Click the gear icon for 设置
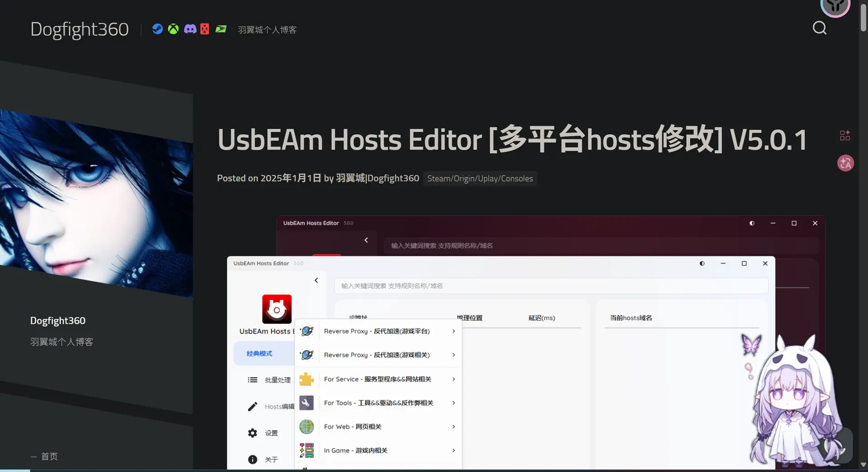The height and width of the screenshot is (472, 868). [x=253, y=433]
